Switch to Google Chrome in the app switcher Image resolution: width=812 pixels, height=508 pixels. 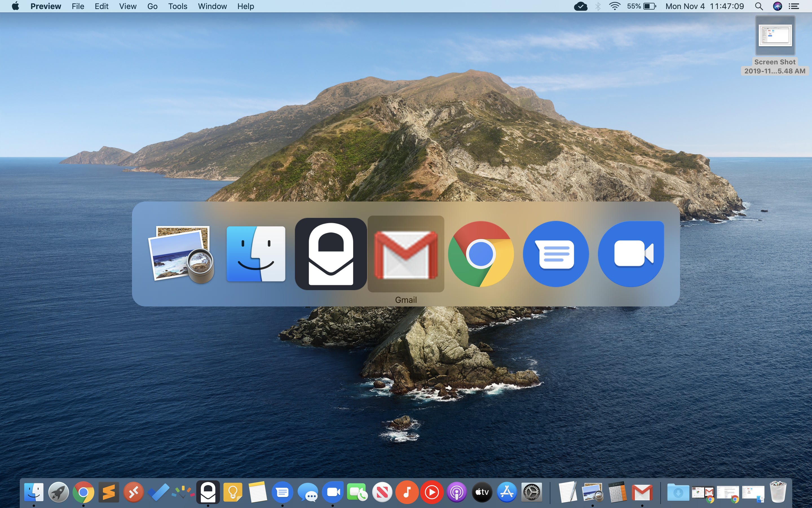click(x=481, y=254)
